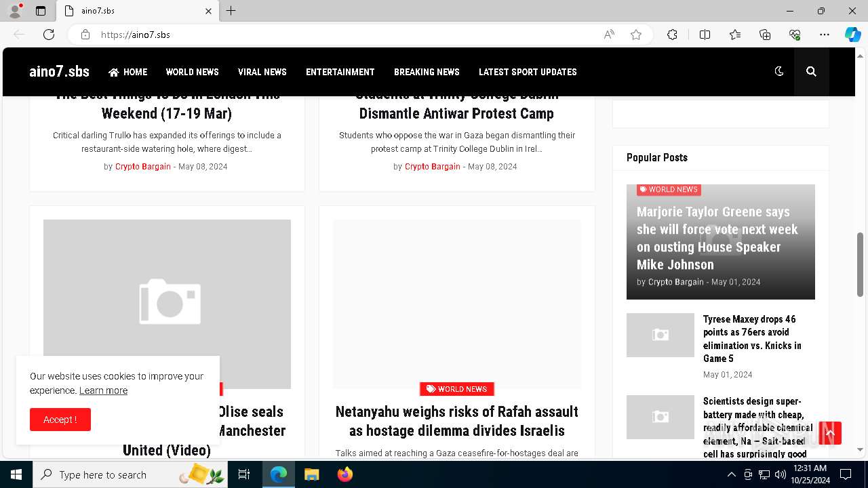Open the site search magnifier icon
This screenshot has height=488, width=868.
point(811,71)
